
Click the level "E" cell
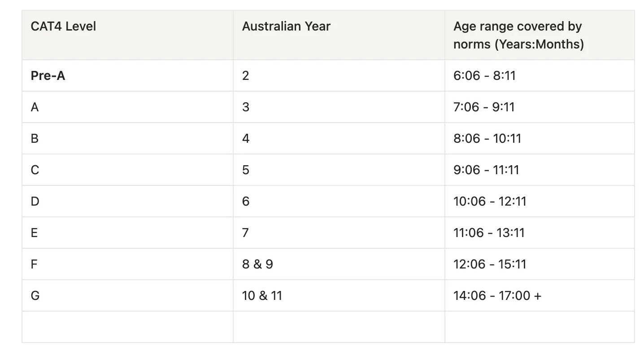(35, 233)
